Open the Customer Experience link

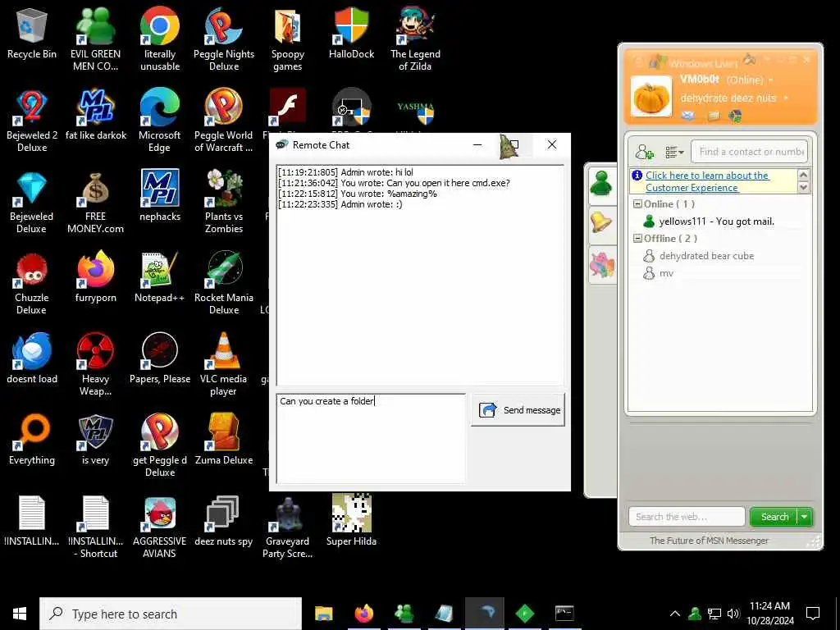click(x=706, y=181)
